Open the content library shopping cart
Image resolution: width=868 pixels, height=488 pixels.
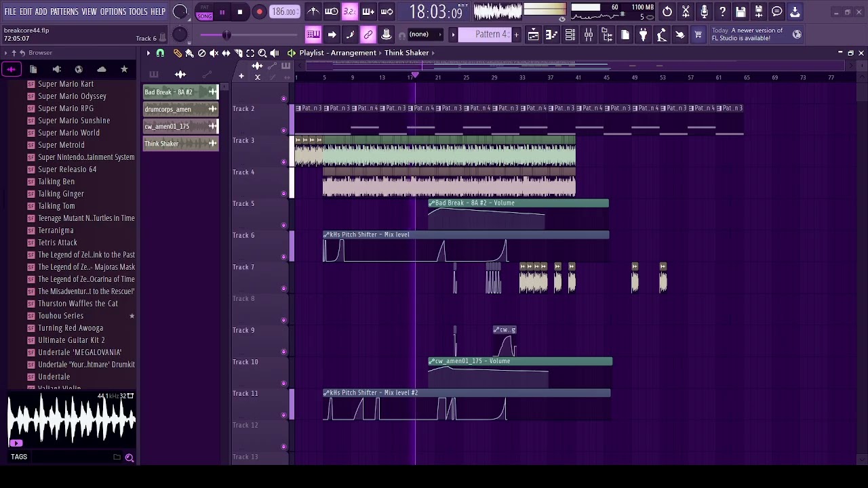coord(698,35)
